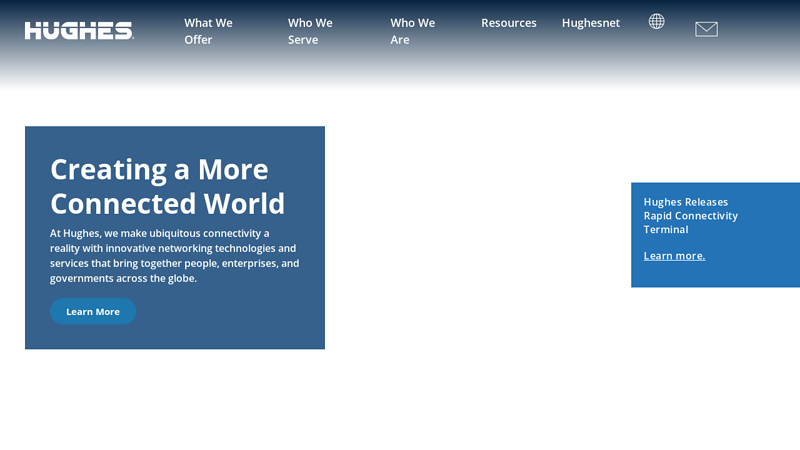Click the 'At Hughes, we make' paragraph

(174, 255)
